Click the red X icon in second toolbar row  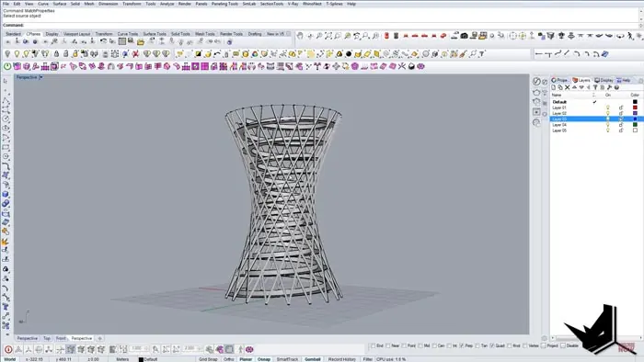pos(135,53)
